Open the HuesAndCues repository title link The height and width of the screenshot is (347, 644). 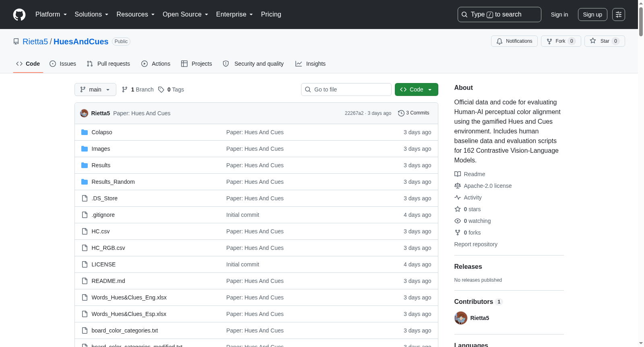(x=81, y=42)
